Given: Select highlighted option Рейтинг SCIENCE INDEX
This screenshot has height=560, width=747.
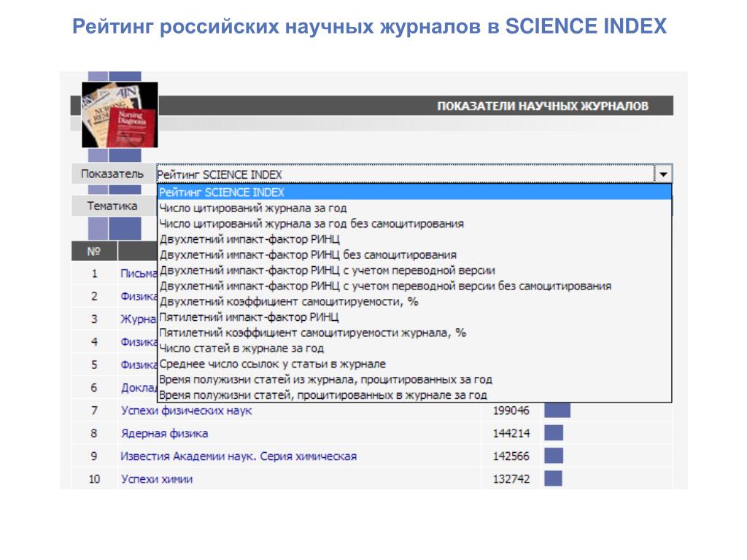Looking at the screenshot, I should [x=414, y=192].
